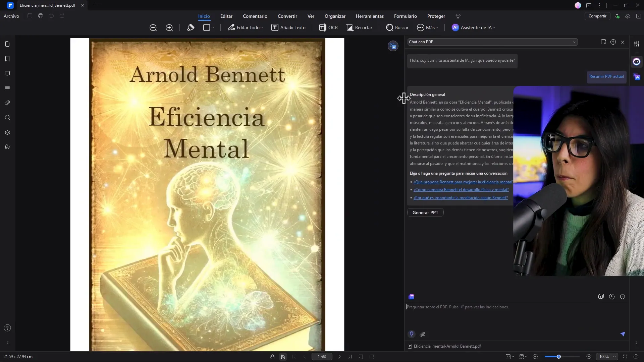Open bookmarks panel in left sidebar
This screenshot has width=644, height=362.
point(7,59)
